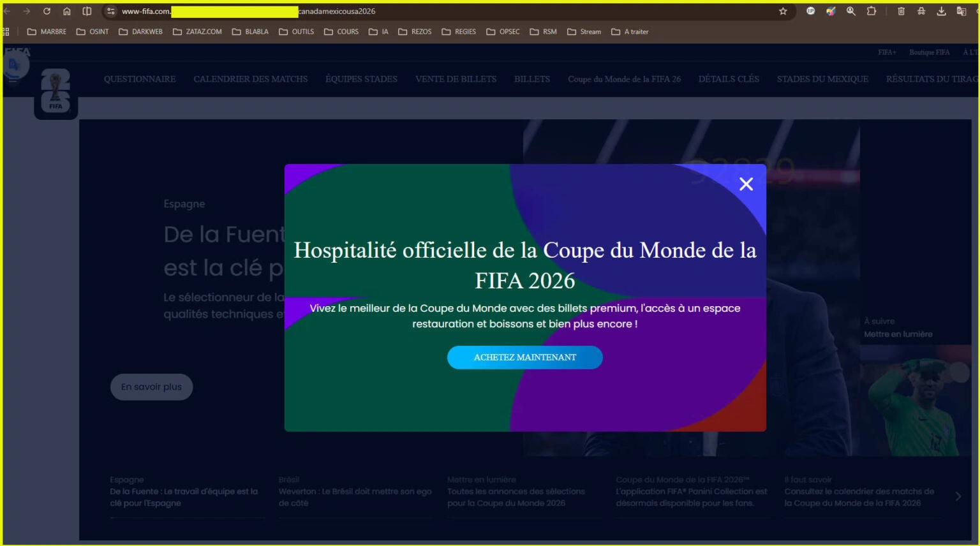This screenshot has width=980, height=546.
Task: Open site information icon in address bar
Action: [111, 11]
